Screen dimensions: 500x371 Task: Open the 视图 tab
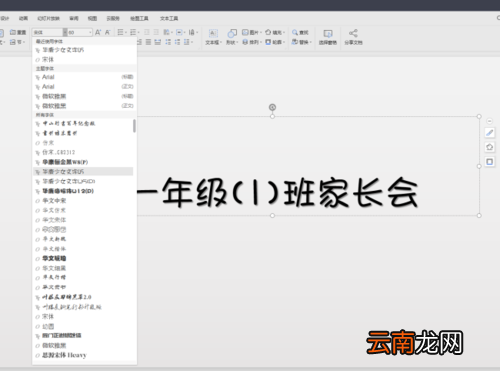click(92, 18)
